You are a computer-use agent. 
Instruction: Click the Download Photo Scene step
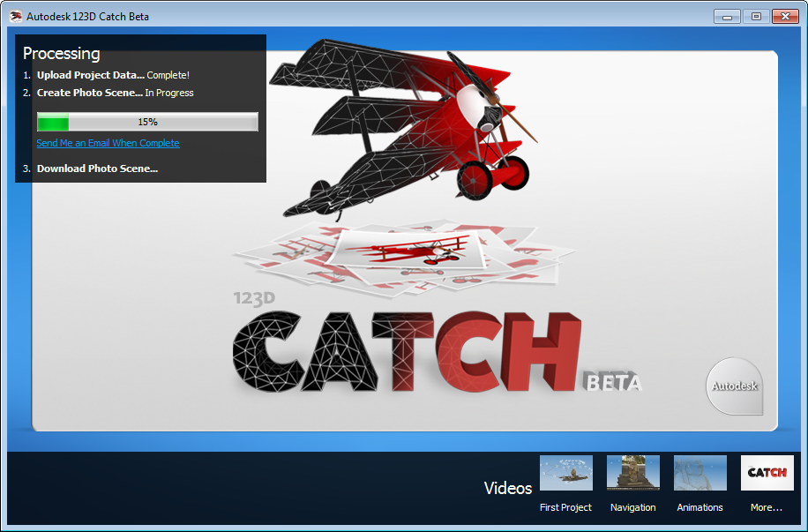97,169
